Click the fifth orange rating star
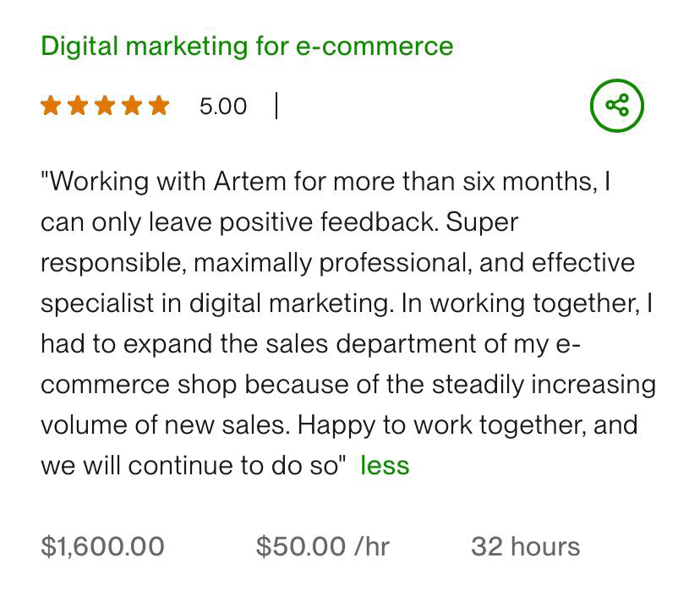This screenshot has height=602, width=700. (159, 106)
